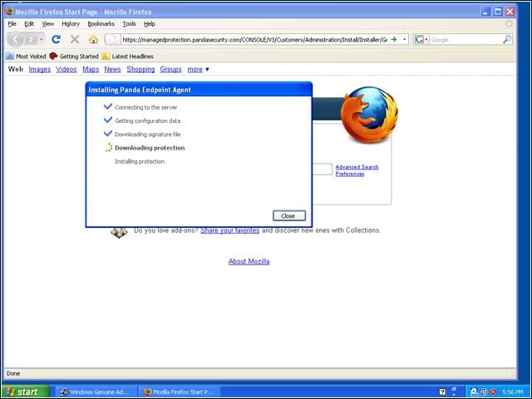Click the add-ons collection icon
The width and height of the screenshot is (532, 399).
tap(119, 233)
